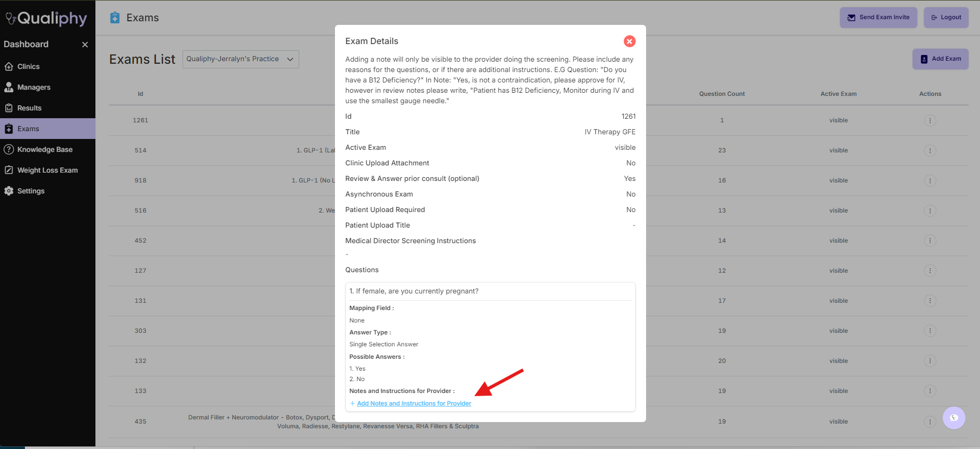Collapse the Dashboard sidebar with X icon

85,45
